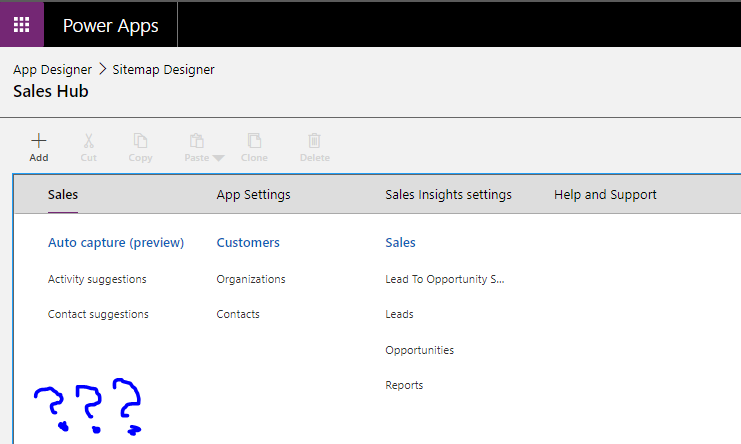Switch to App Settings area tab
Viewport: 741px width, 444px height.
click(253, 195)
